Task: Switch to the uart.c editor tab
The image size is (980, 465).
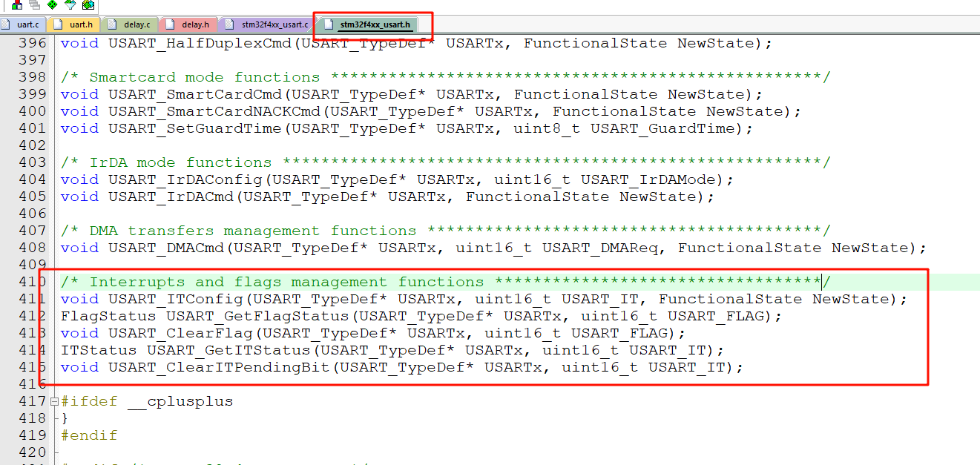Action: [x=22, y=24]
